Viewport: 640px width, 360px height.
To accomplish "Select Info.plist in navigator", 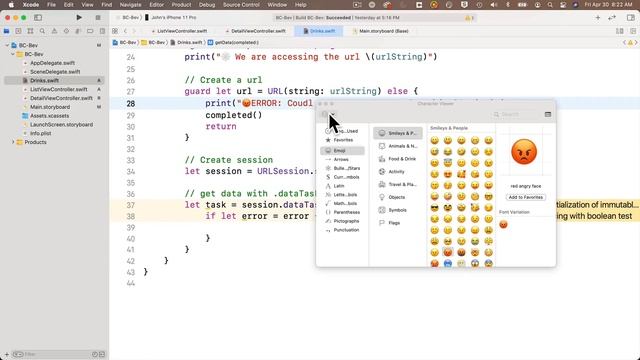I will click(40, 133).
